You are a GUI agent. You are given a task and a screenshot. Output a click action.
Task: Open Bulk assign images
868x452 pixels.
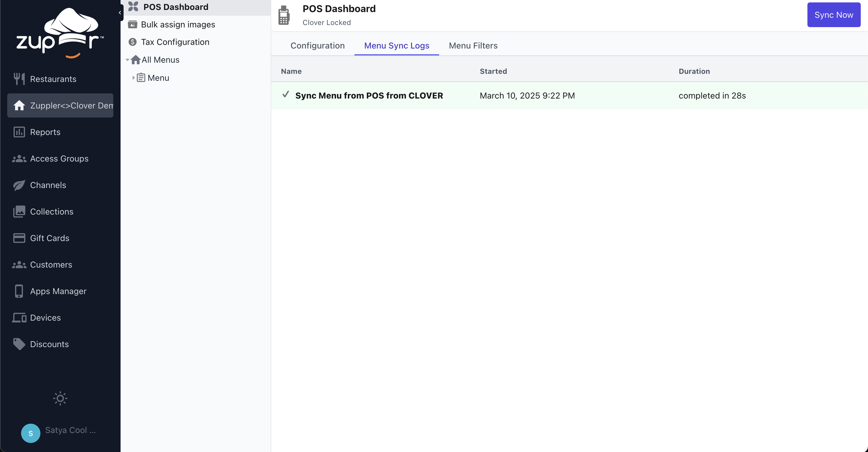[178, 25]
